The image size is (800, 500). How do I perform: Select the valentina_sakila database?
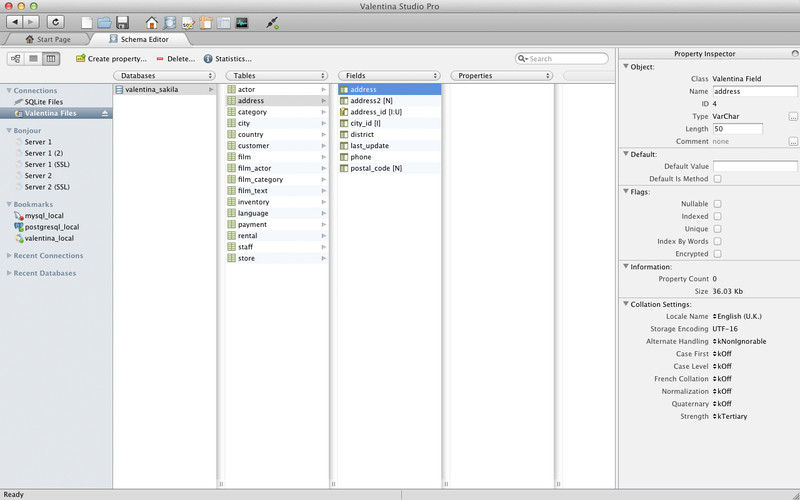(164, 89)
